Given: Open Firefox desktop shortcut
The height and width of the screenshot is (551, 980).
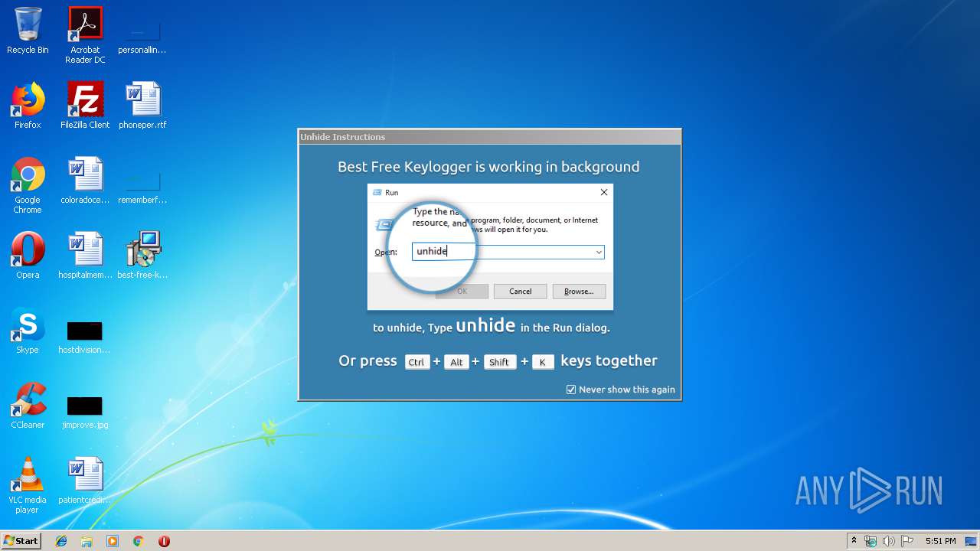Looking at the screenshot, I should 28,106.
